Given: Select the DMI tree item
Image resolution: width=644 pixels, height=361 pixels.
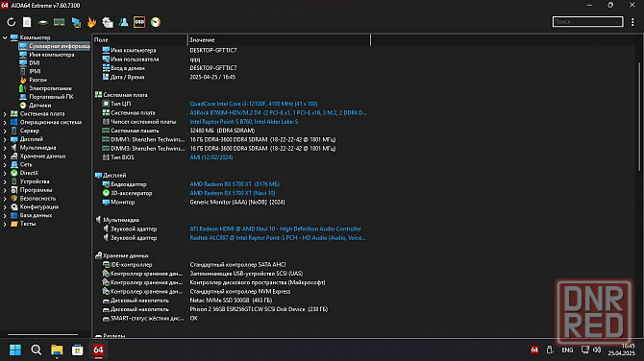Looking at the screenshot, I should [35, 62].
